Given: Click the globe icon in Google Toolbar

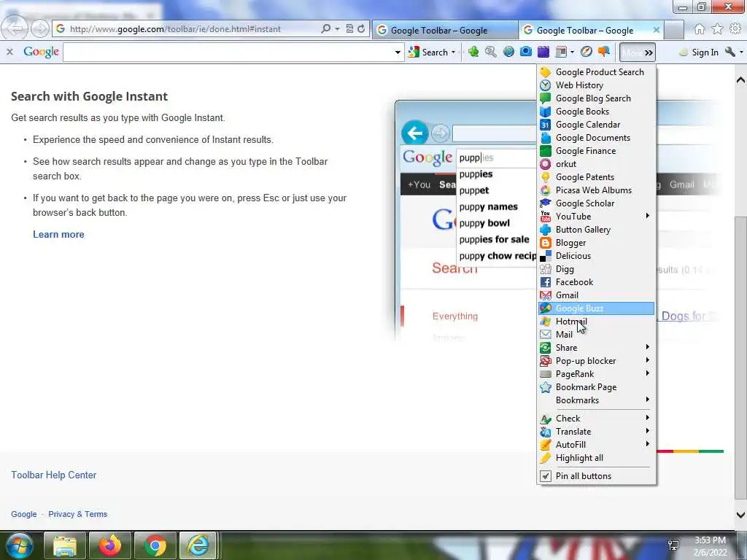Looking at the screenshot, I should tap(508, 52).
